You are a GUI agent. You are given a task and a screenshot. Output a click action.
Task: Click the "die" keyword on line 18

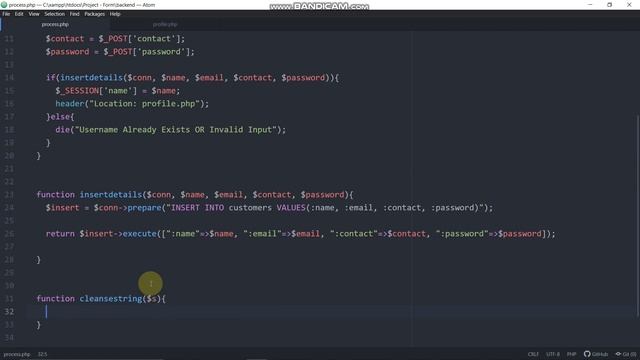tap(62, 130)
